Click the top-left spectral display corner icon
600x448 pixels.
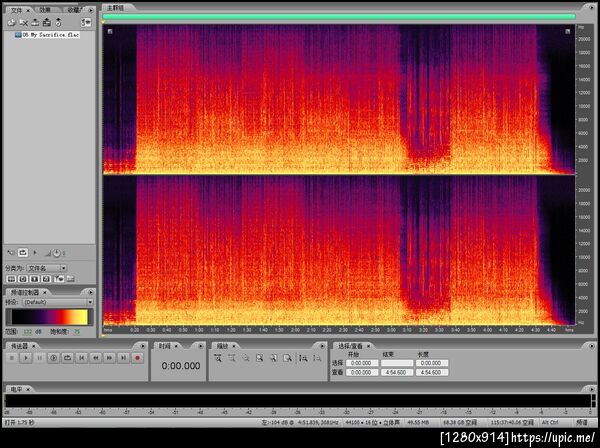coord(110,31)
